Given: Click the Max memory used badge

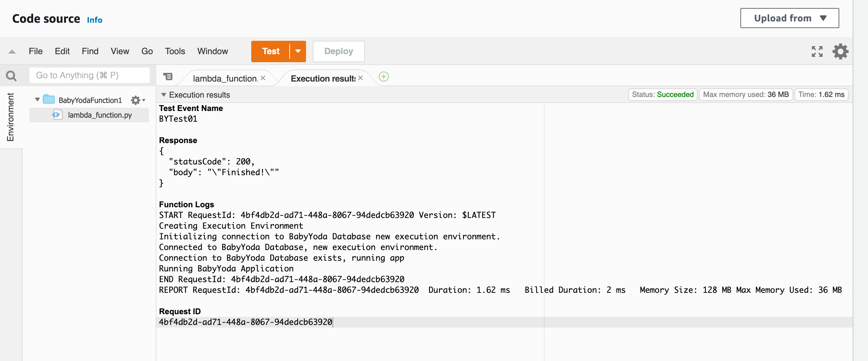Looking at the screenshot, I should point(745,95).
